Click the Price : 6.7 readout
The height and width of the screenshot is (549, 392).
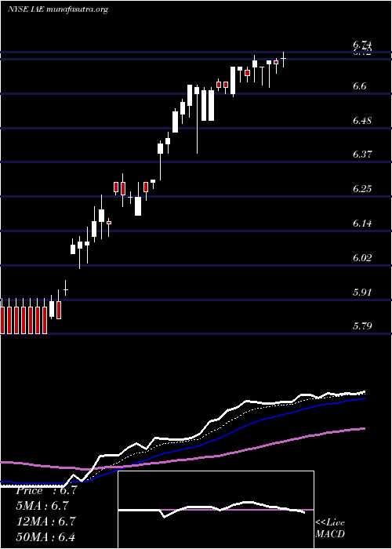coord(46,490)
